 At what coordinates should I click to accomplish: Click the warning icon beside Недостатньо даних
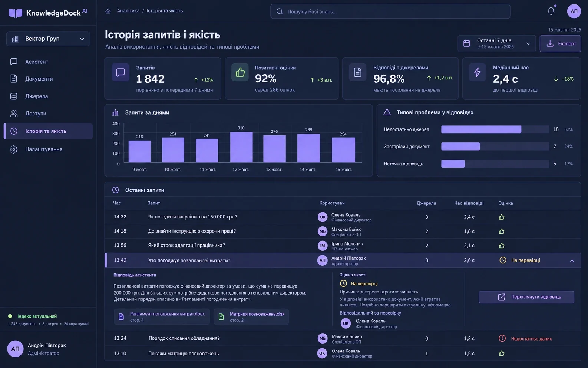point(502,338)
